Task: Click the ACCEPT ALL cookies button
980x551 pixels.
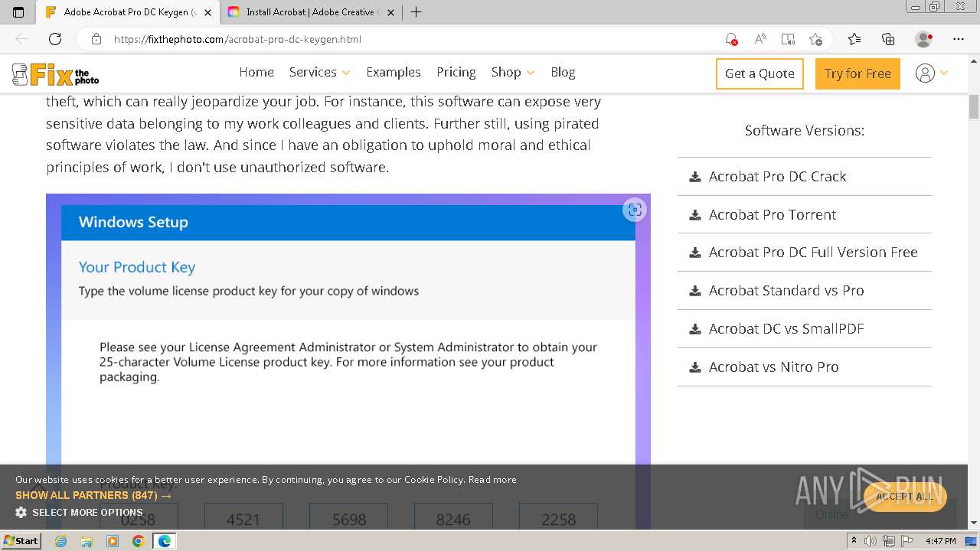Action: point(905,497)
